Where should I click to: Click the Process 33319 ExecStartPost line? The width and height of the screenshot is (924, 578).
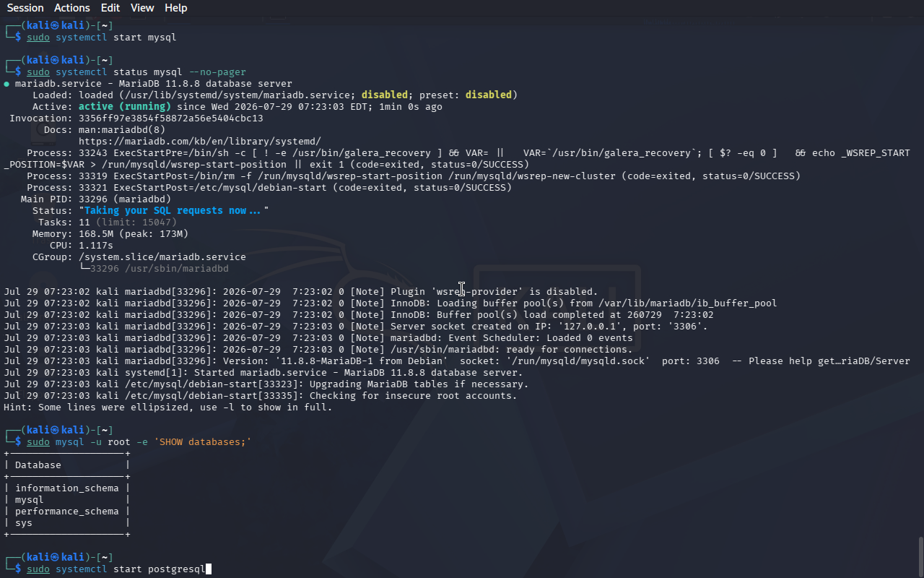414,176
